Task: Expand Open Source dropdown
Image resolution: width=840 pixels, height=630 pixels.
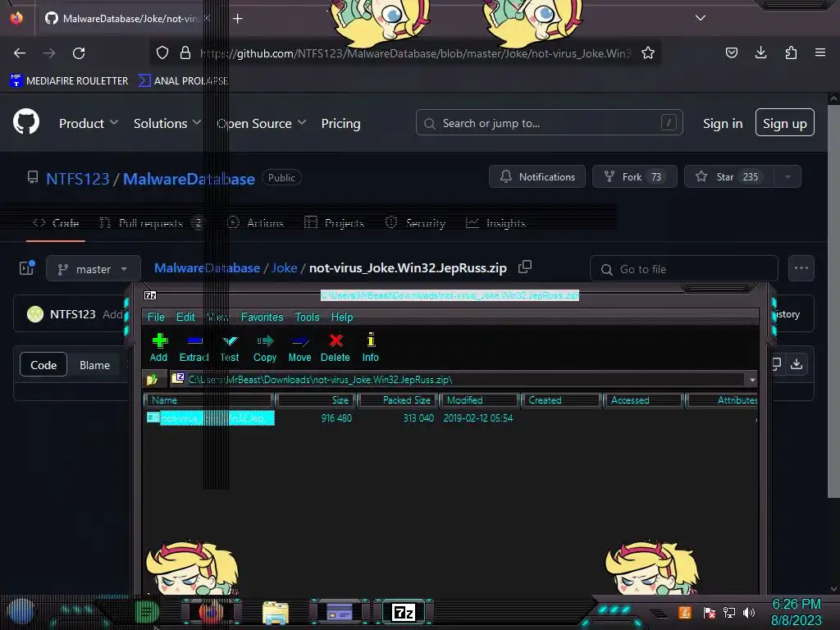Action: tap(262, 123)
